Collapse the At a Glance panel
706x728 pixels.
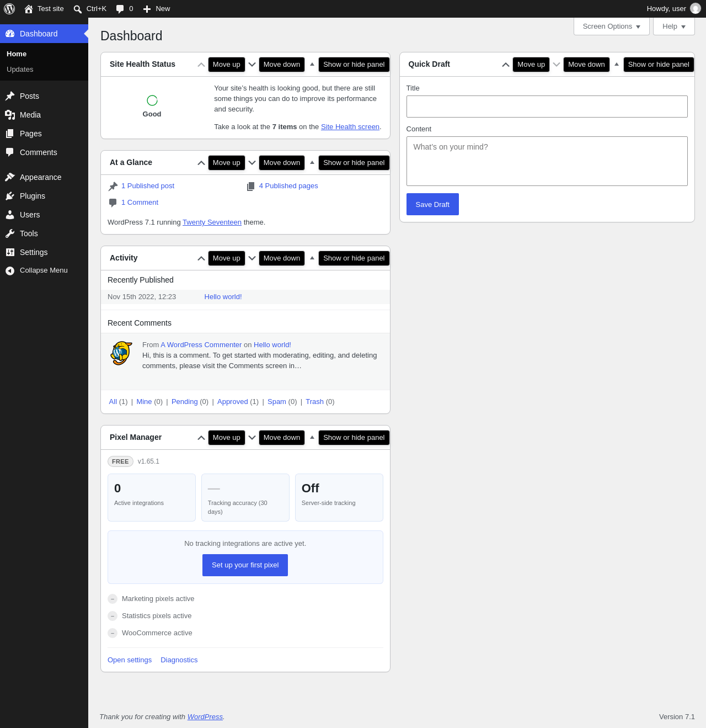312,163
